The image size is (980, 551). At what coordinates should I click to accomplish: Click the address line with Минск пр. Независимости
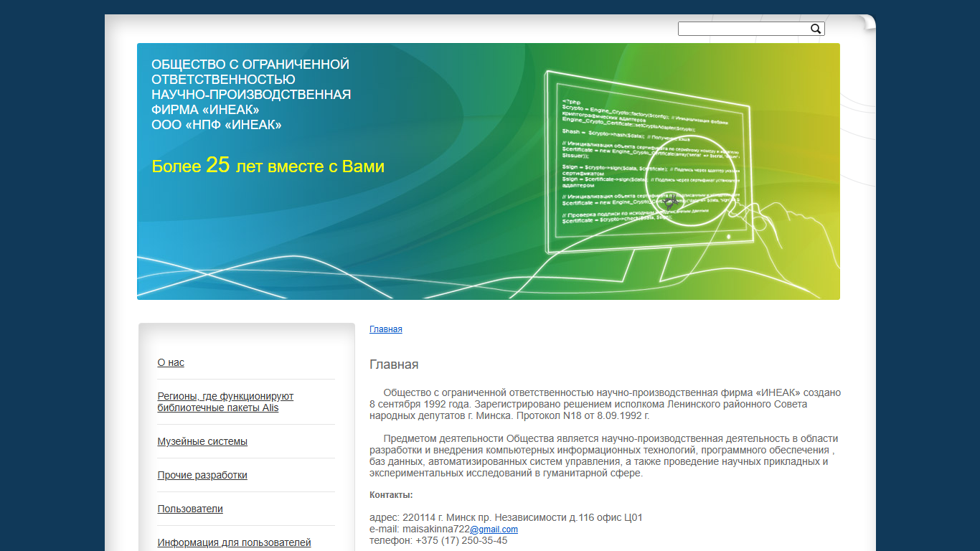click(x=506, y=518)
